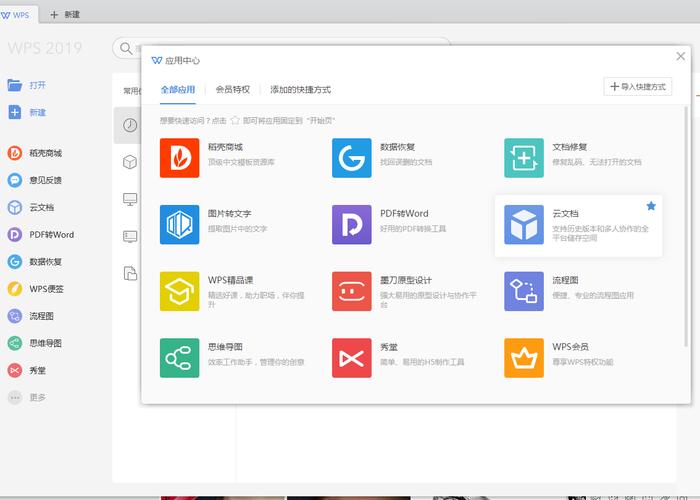Open WPS会员 crown icon

click(x=524, y=358)
